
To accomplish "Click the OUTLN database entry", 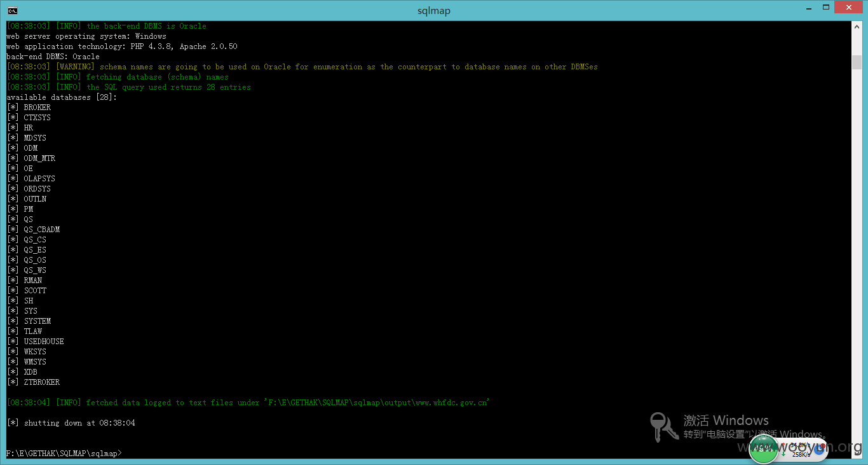I will tap(27, 199).
